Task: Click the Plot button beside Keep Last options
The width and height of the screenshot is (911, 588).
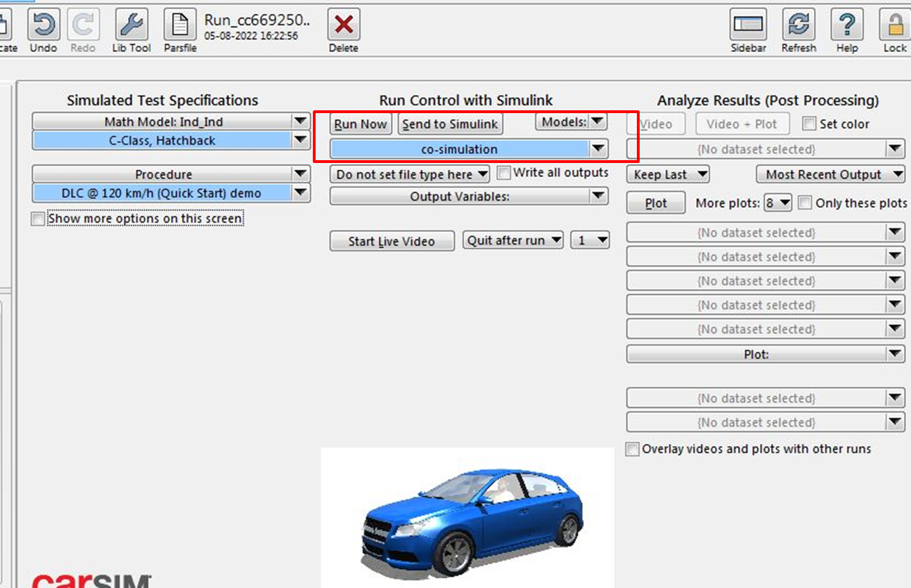Action: 656,203
